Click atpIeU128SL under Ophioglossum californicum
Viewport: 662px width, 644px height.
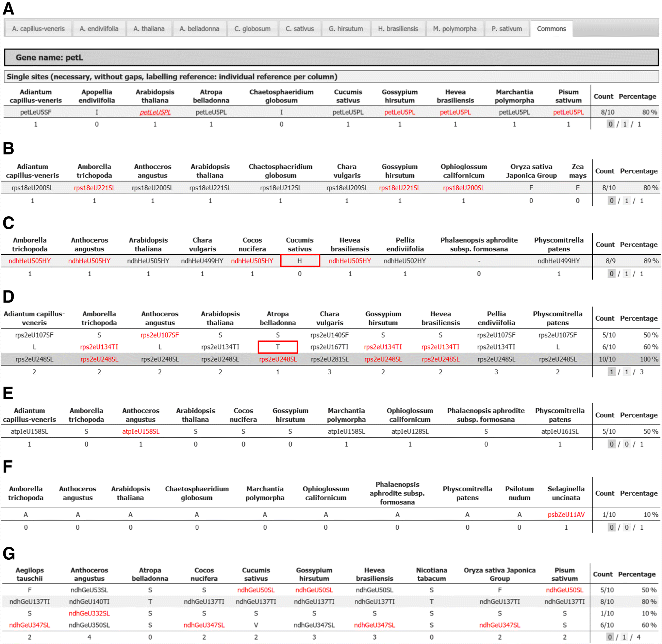pyautogui.click(x=410, y=431)
